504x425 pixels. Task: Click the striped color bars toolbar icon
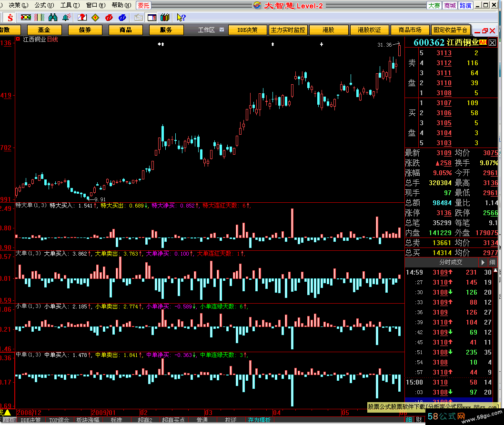(x=39, y=18)
